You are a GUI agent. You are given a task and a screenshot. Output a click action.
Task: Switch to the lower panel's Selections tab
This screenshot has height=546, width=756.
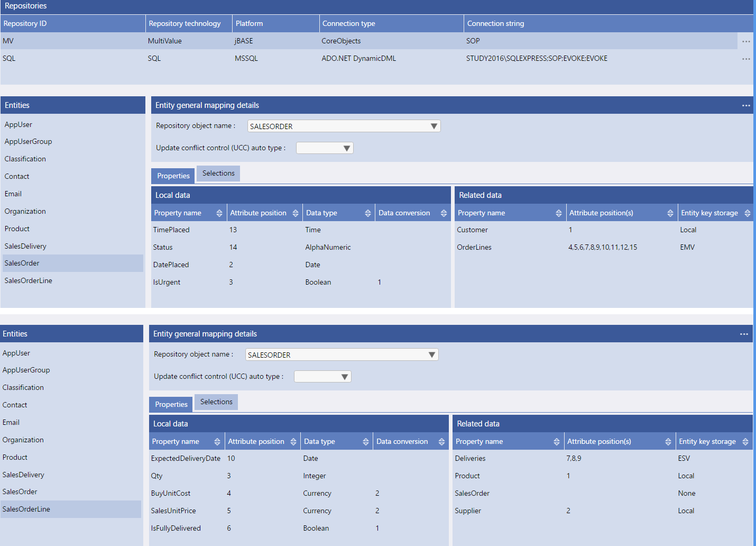(216, 402)
